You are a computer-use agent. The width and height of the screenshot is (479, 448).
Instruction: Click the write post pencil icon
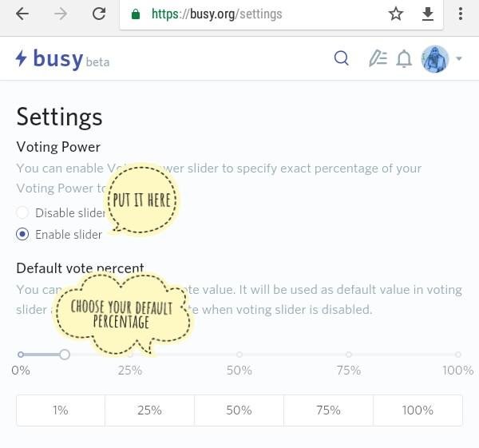click(x=377, y=58)
